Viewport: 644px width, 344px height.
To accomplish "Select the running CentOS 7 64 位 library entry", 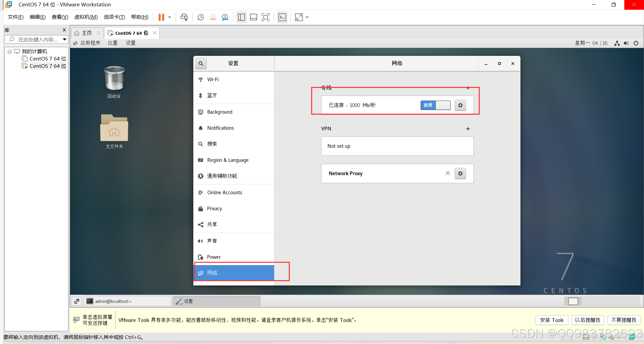I will 44,66.
